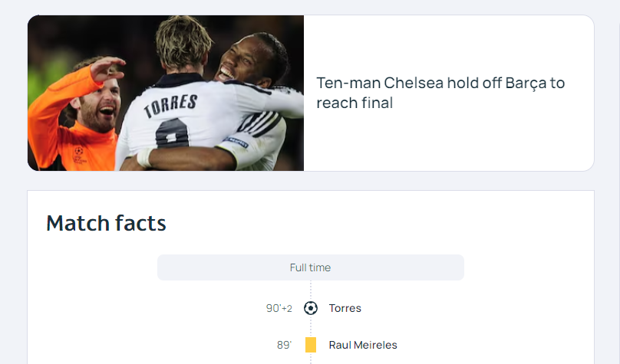The image size is (620, 364).
Task: Select goalscorer Torres in match facts
Action: [x=345, y=308]
